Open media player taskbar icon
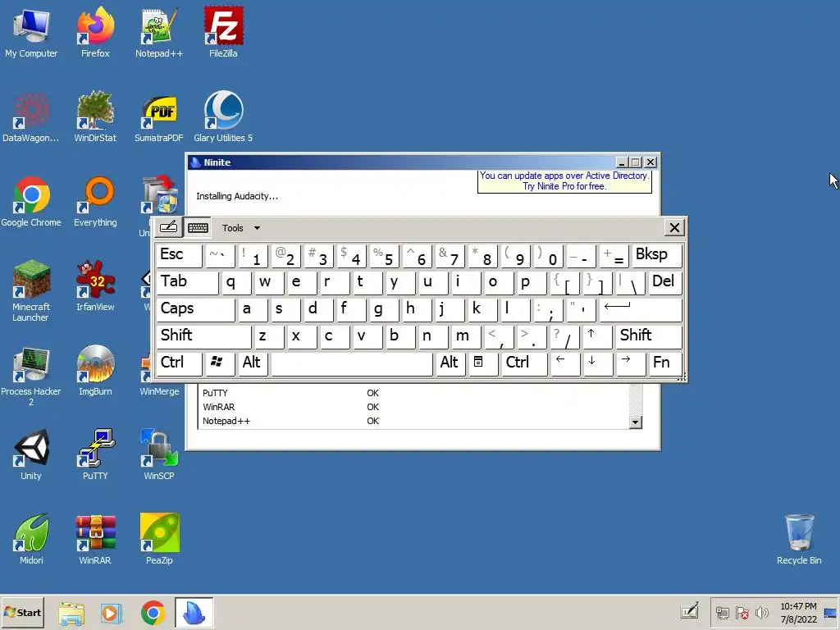This screenshot has width=840, height=630. (112, 613)
